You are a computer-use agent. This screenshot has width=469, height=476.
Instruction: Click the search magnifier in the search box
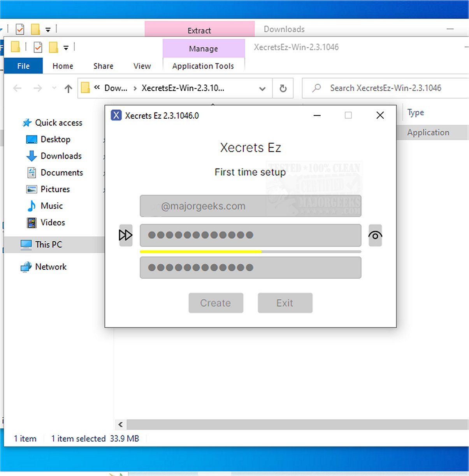coord(316,88)
